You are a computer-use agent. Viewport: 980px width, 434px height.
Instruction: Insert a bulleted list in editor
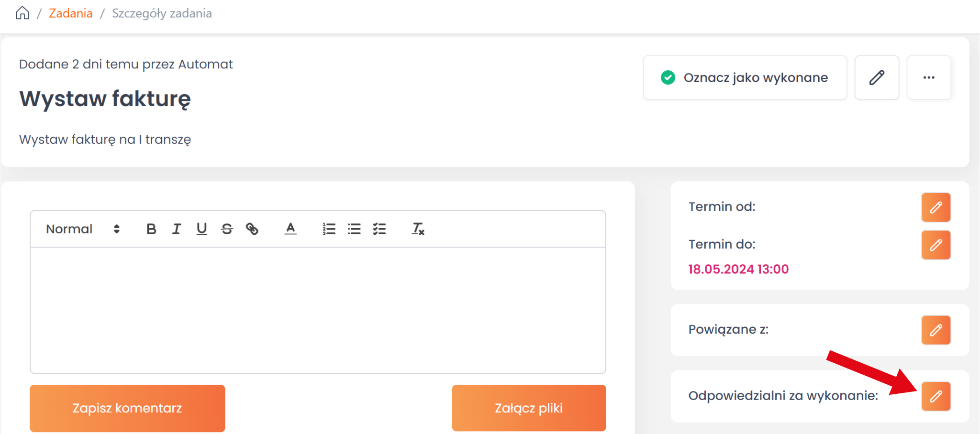point(354,229)
